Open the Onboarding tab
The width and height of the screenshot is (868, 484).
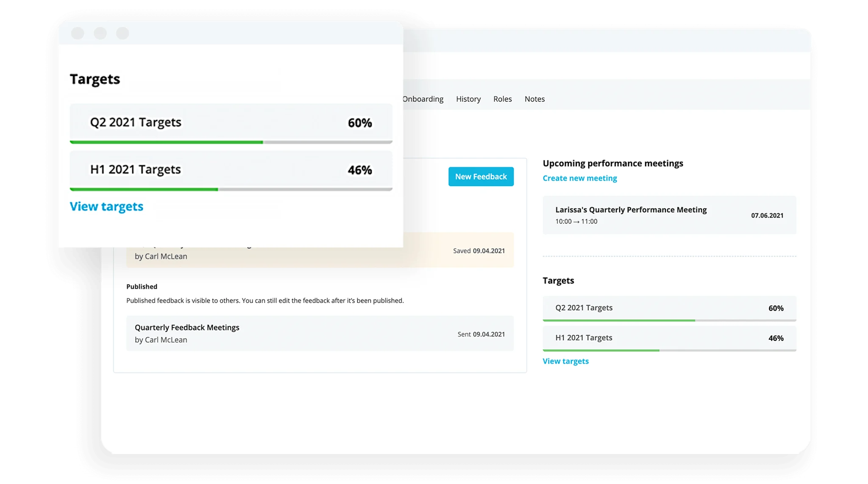pyautogui.click(x=423, y=99)
